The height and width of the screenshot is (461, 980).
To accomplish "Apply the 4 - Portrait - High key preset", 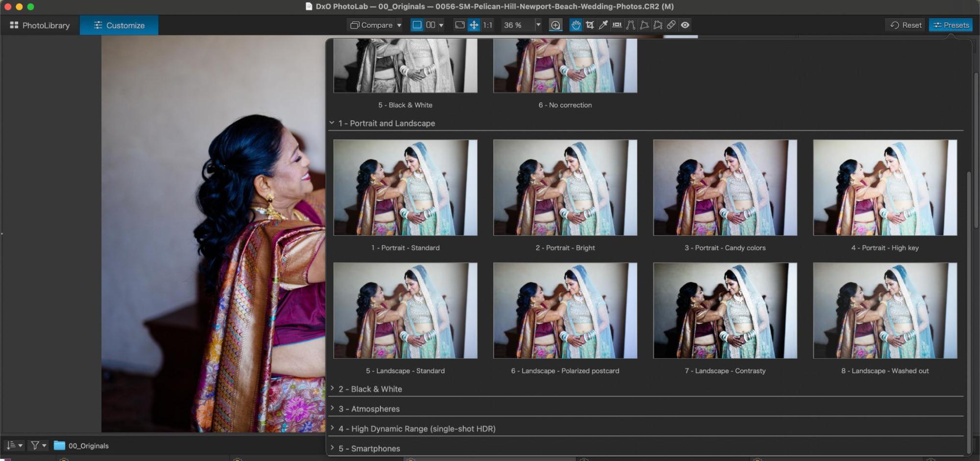I will point(885,188).
